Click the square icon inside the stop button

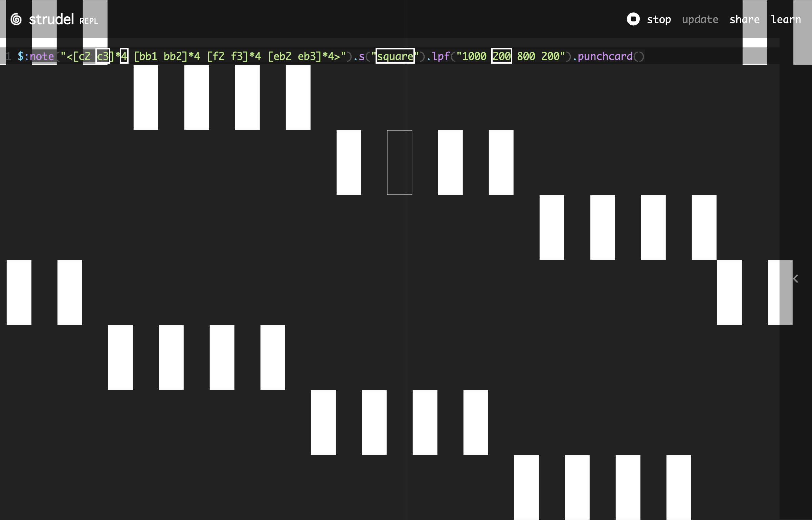(633, 19)
